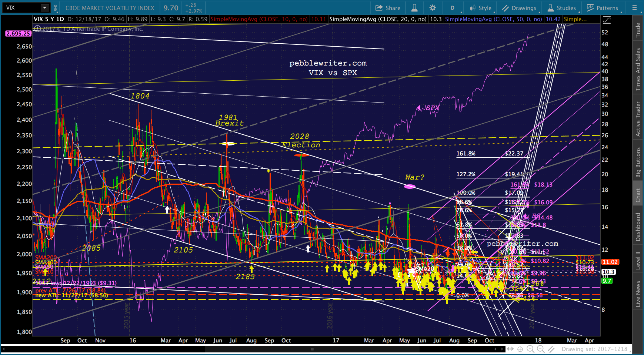This screenshot has height=355, width=644.
Task: Click the drawing tools slash icon at bottom
Action: pyautogui.click(x=551, y=349)
